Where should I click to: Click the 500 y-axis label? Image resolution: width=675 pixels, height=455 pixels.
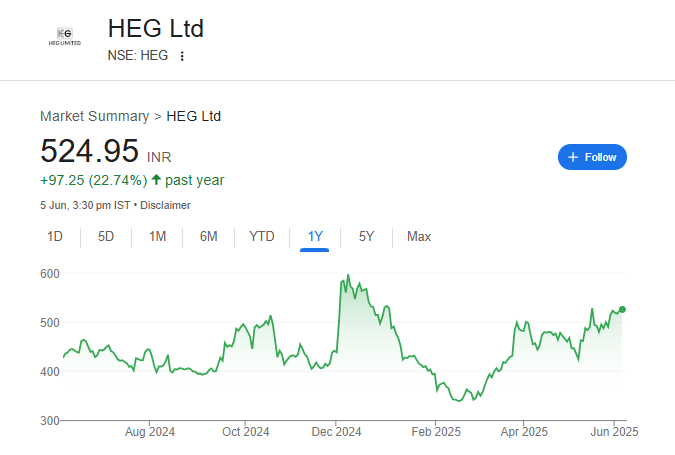point(50,323)
